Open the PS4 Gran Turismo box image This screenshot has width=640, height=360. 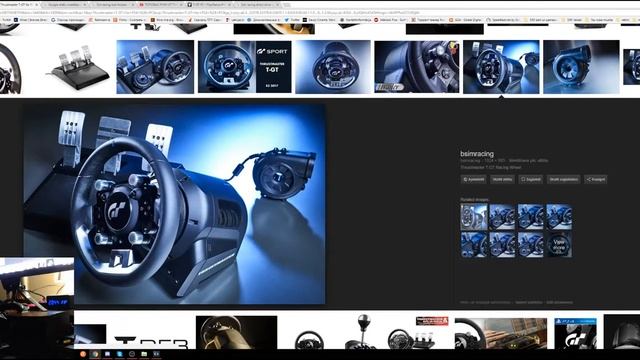576,333
